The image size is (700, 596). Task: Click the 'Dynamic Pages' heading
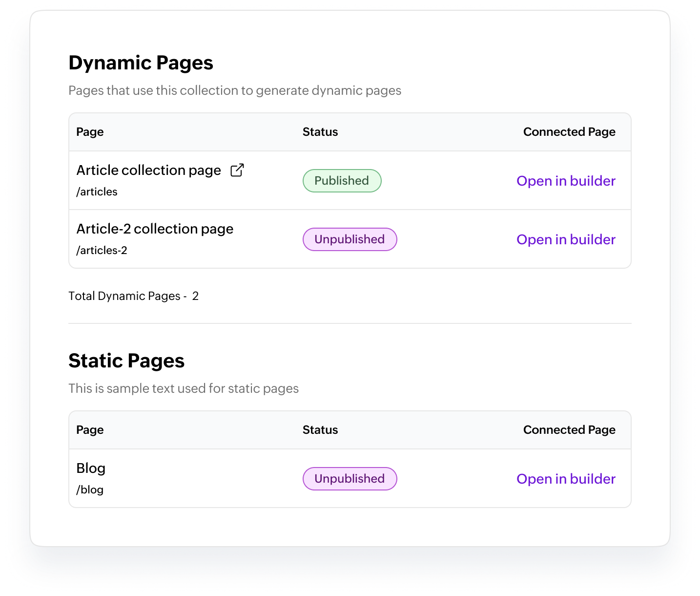(141, 63)
